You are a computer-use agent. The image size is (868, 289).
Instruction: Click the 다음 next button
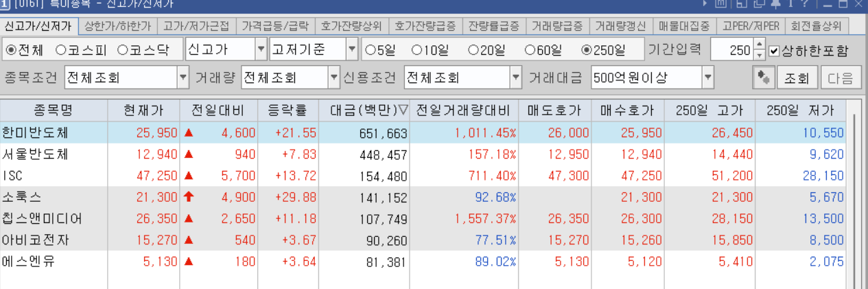point(841,78)
